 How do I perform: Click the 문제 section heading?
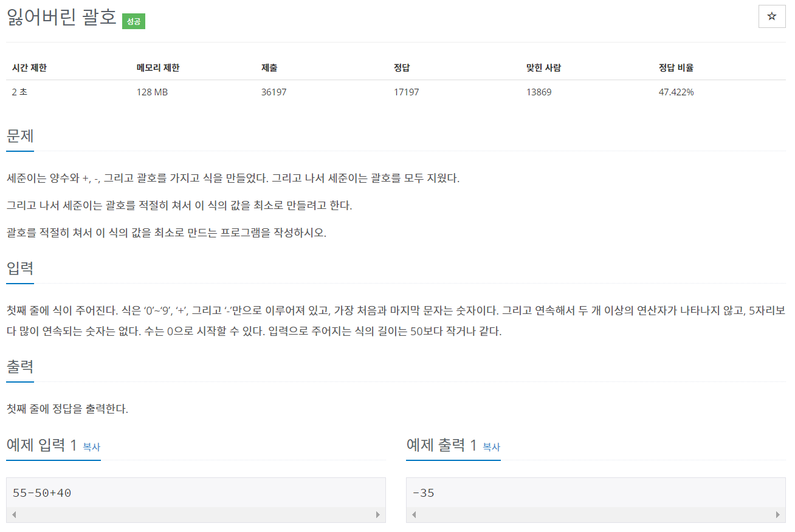point(19,135)
